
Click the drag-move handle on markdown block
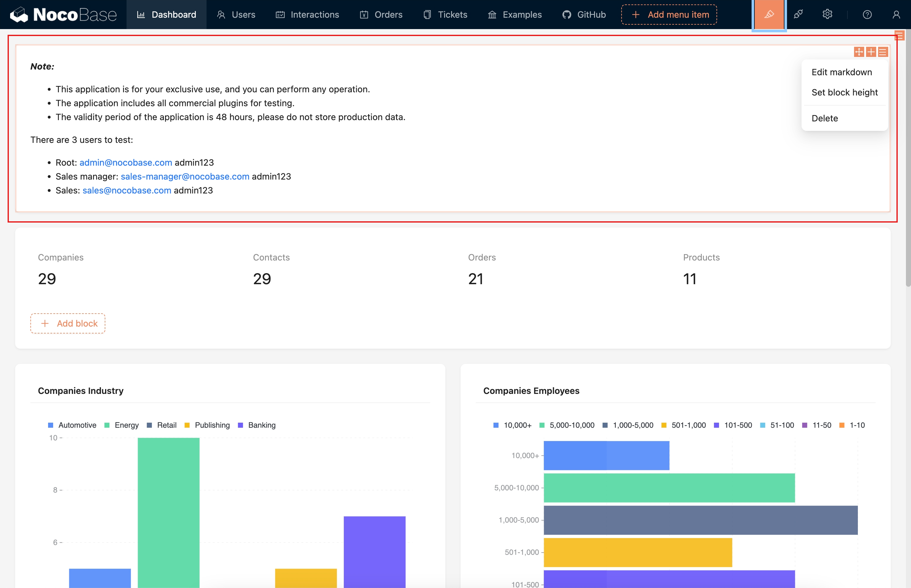pyautogui.click(x=859, y=52)
